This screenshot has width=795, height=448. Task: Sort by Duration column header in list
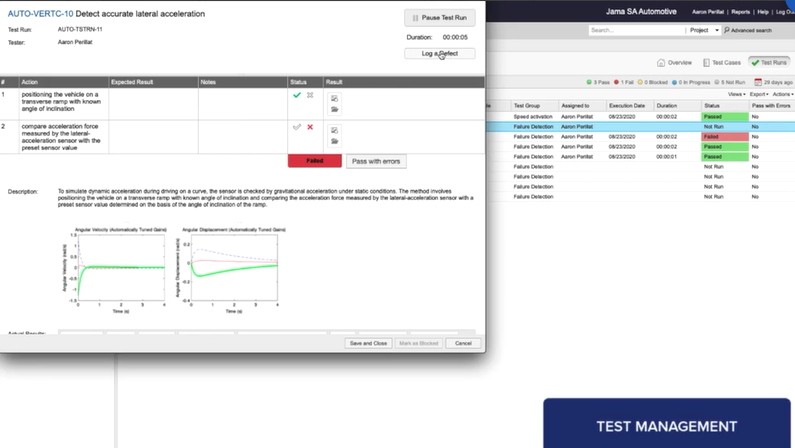click(x=677, y=106)
